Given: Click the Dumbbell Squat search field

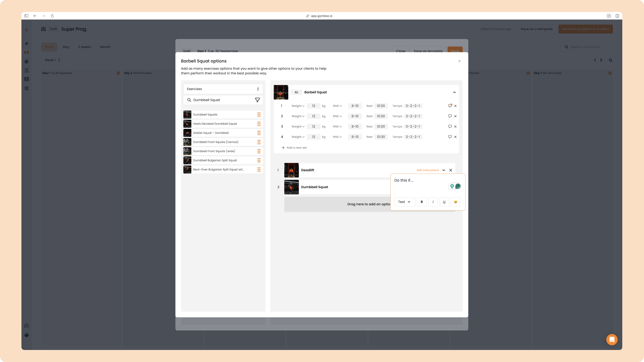Looking at the screenshot, I should [x=223, y=100].
